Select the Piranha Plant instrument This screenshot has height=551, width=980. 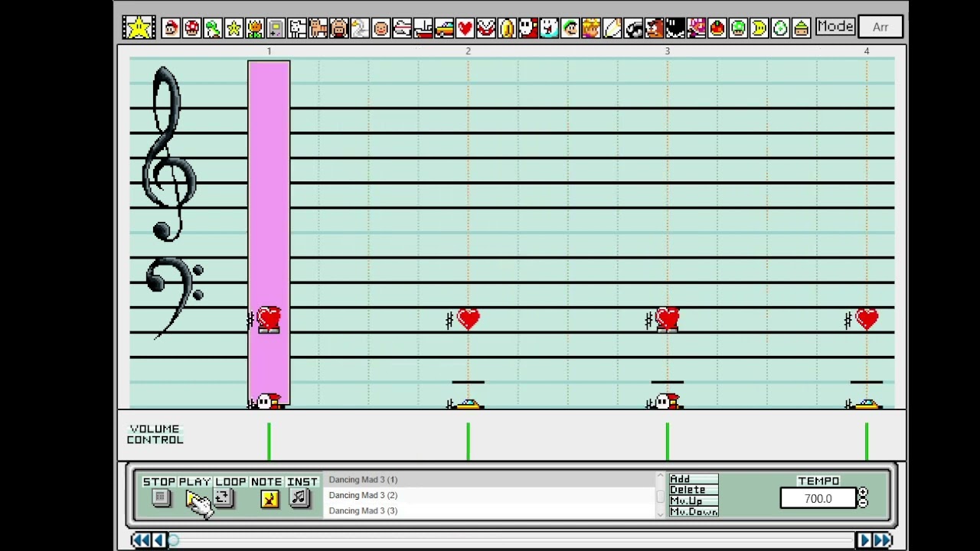pyautogui.click(x=486, y=28)
